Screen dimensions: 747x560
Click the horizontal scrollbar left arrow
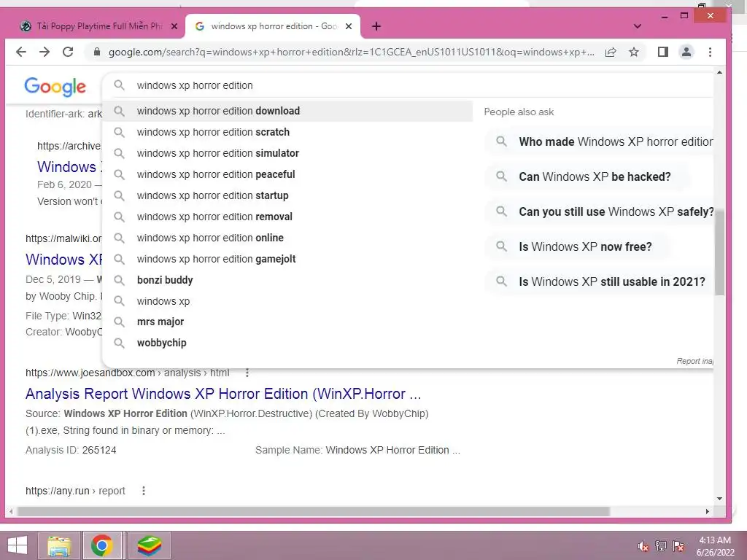click(11, 511)
